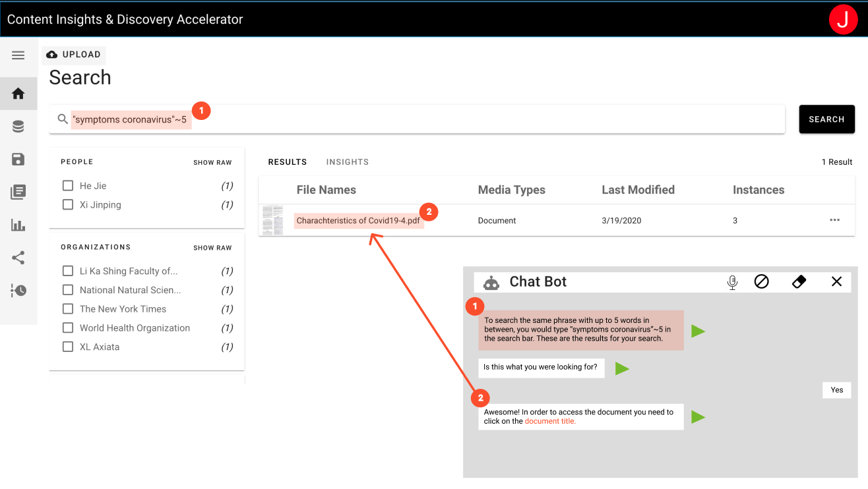This screenshot has width=868, height=489.
Task: Go to the Home icon in sidebar
Action: [x=18, y=94]
